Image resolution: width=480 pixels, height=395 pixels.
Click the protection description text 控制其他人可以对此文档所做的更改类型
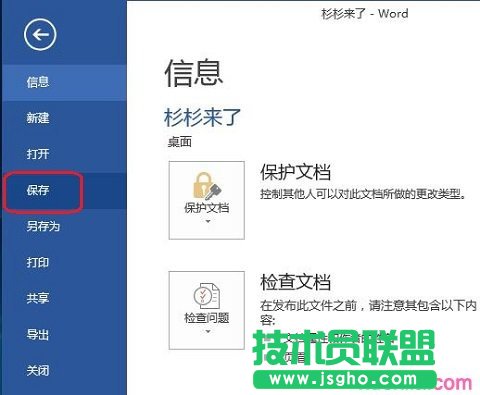363,194
